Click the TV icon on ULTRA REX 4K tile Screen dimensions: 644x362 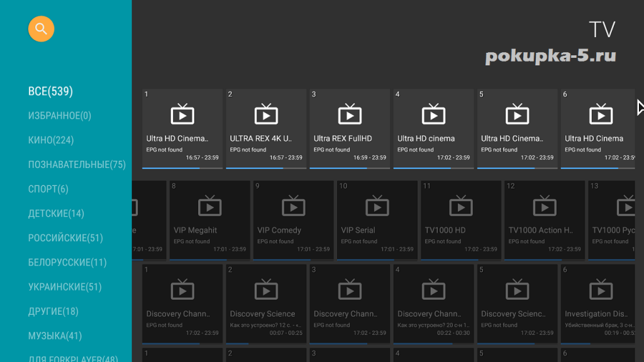pyautogui.click(x=266, y=114)
